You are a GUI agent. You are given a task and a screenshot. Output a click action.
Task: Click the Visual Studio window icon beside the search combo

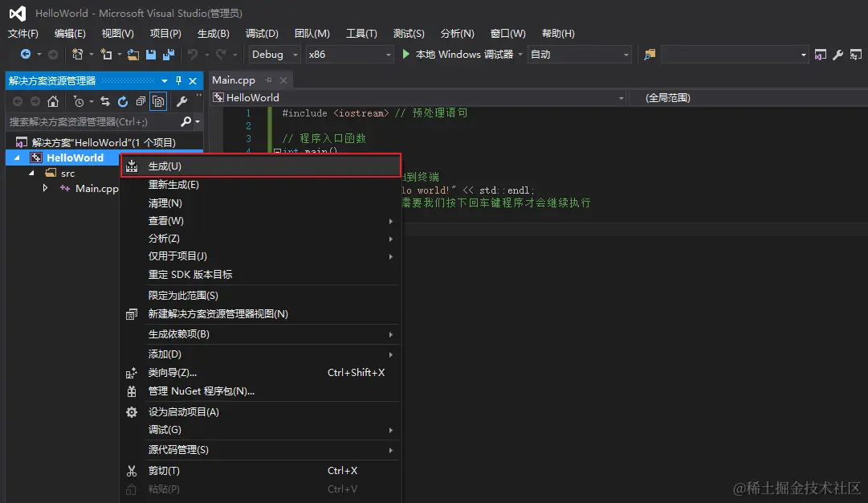[x=821, y=55]
